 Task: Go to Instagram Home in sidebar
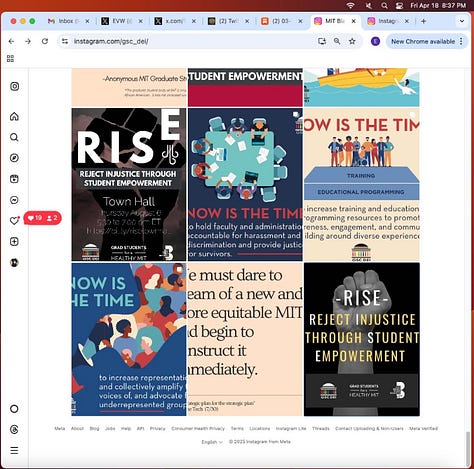point(14,116)
